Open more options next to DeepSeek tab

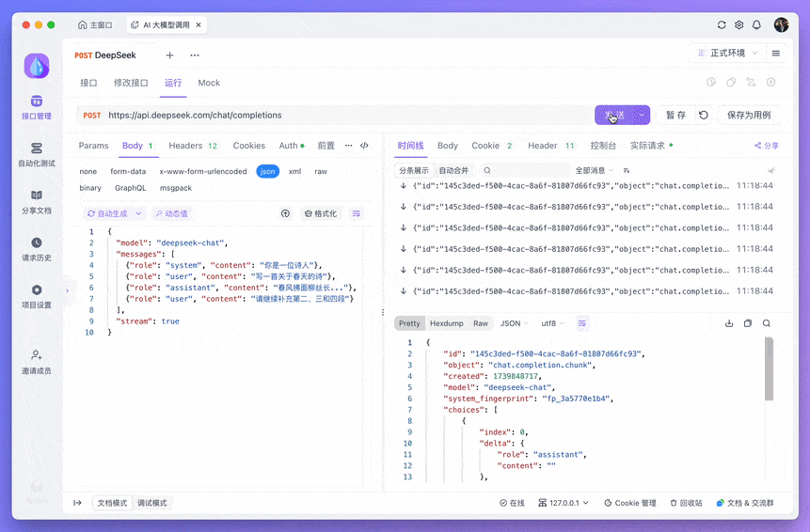pyautogui.click(x=194, y=55)
